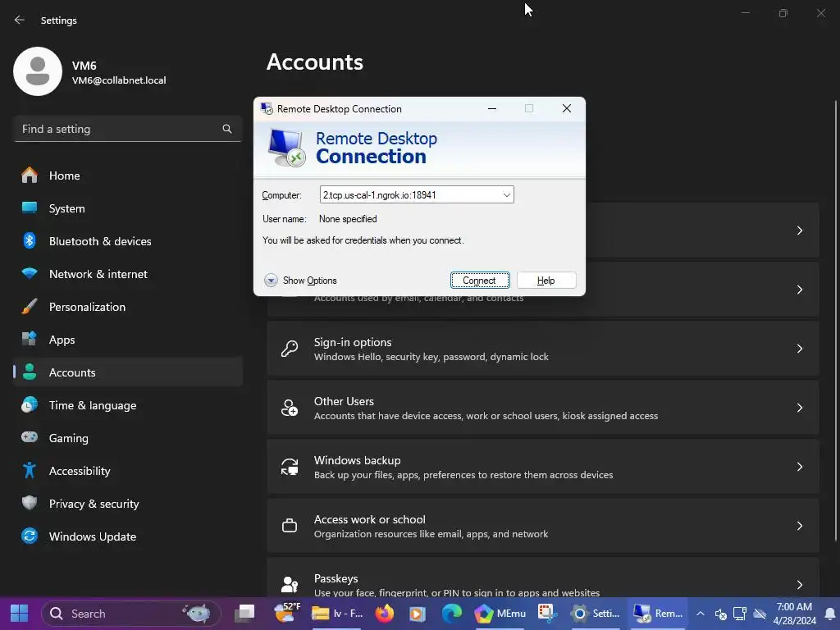The width and height of the screenshot is (840, 630).
Task: Expand chevron on Passkeys row
Action: 799,585
